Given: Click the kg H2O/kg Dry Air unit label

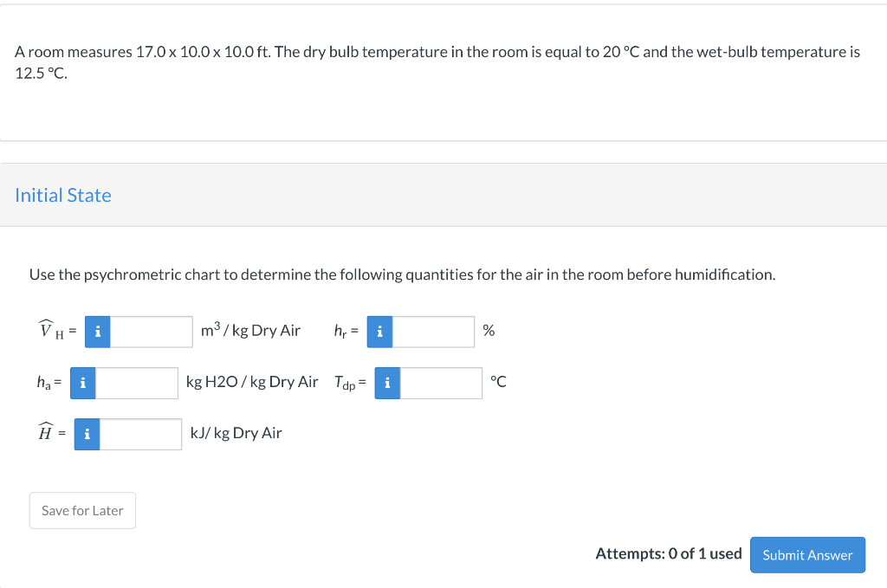Looking at the screenshot, I should click(x=252, y=382).
